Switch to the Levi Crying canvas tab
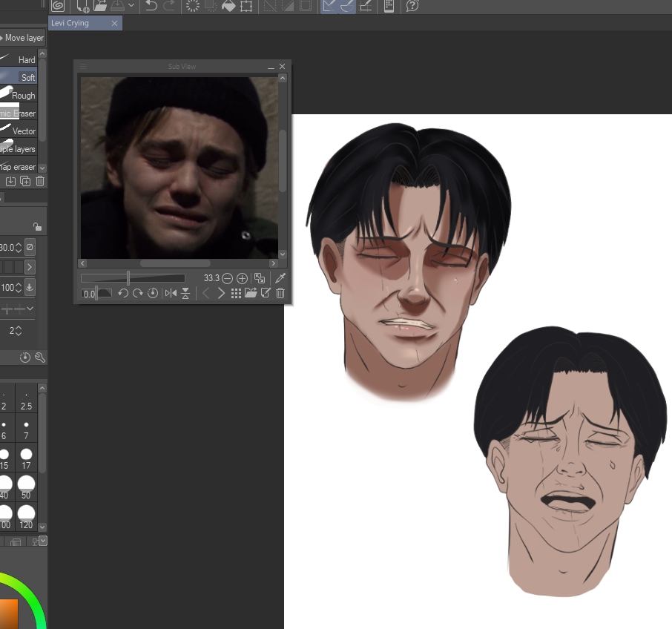 70,23
